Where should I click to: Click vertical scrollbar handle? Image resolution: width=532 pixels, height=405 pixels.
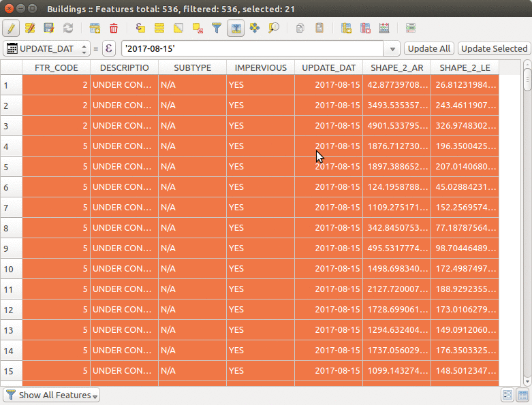(x=527, y=80)
